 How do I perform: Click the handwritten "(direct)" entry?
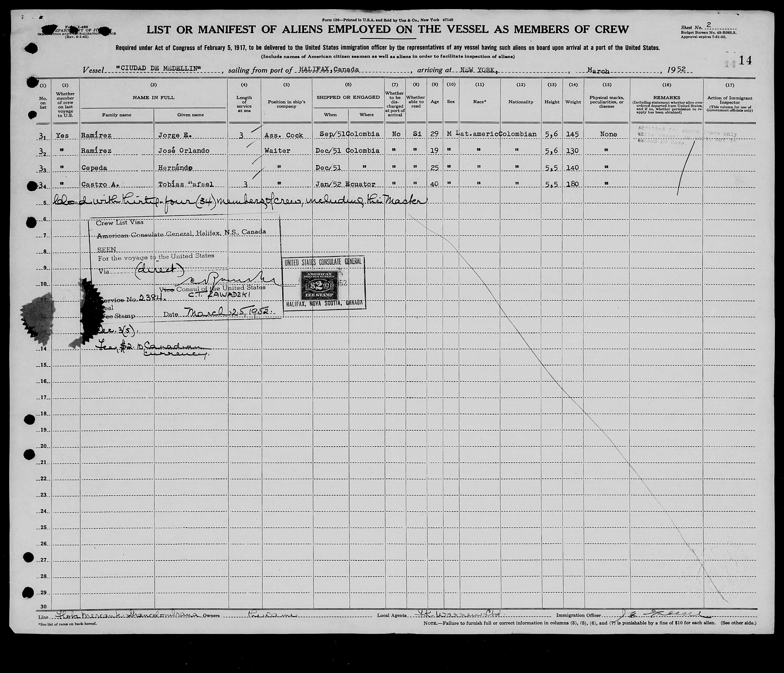coord(160,269)
